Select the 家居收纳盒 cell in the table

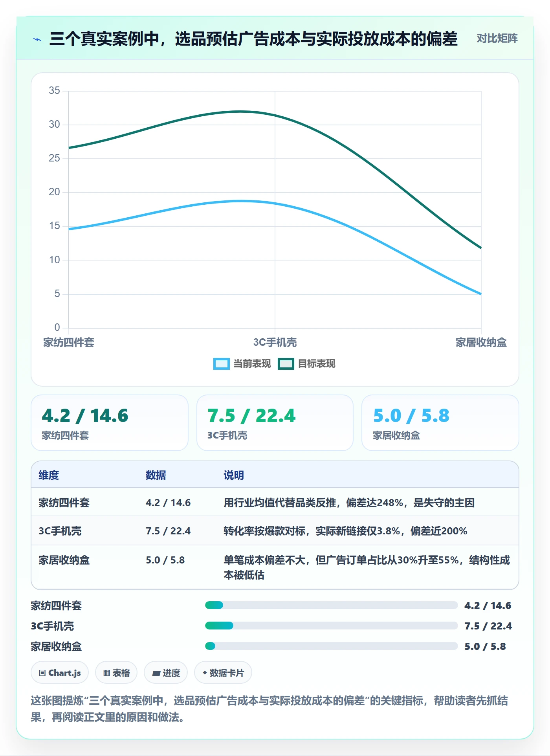click(64, 560)
